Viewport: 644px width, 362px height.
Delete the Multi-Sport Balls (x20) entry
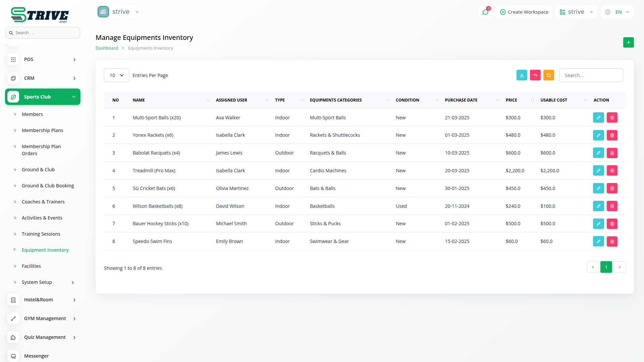click(x=612, y=118)
